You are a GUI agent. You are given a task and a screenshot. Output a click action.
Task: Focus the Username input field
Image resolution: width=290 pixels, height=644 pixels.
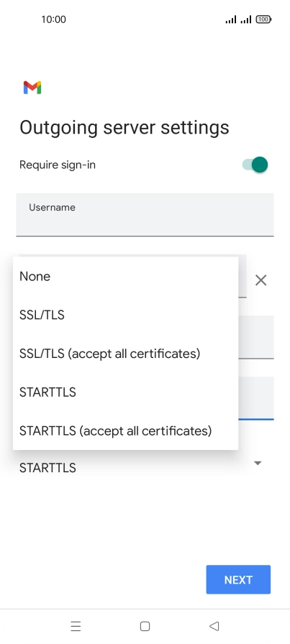pos(145,215)
